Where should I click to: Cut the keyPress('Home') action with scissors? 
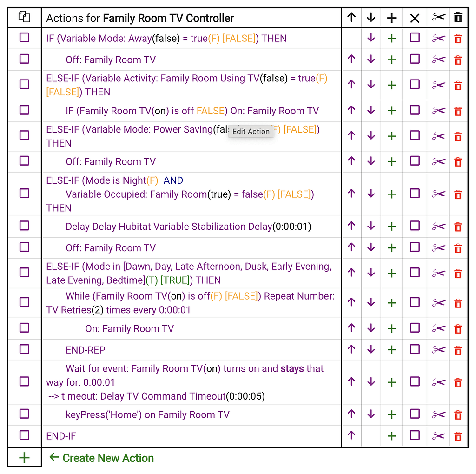[x=438, y=415]
